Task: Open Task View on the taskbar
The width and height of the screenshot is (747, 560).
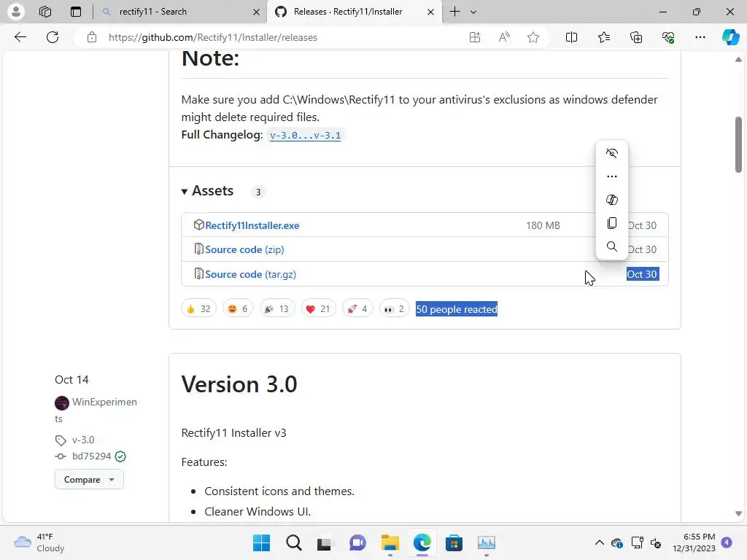Action: pos(325,542)
